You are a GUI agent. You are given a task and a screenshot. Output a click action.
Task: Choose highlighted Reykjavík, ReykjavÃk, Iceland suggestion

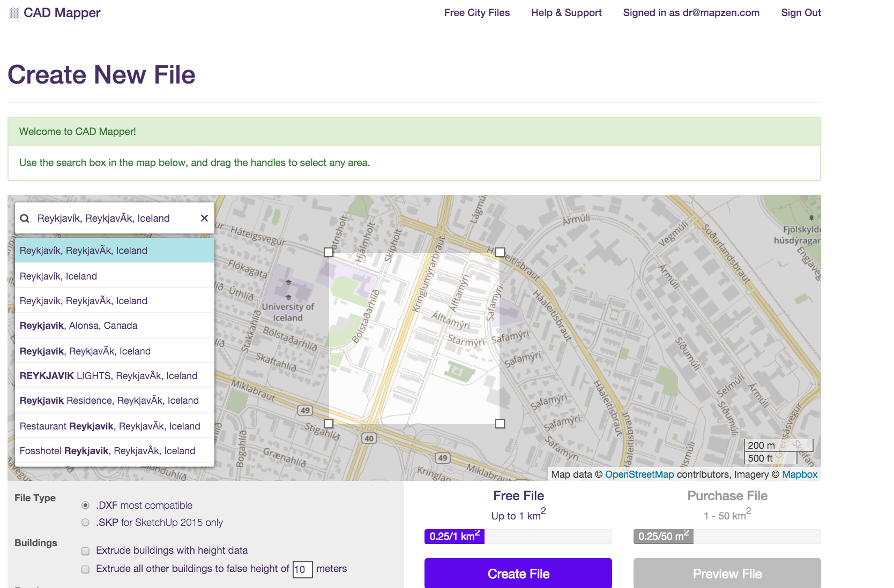115,251
